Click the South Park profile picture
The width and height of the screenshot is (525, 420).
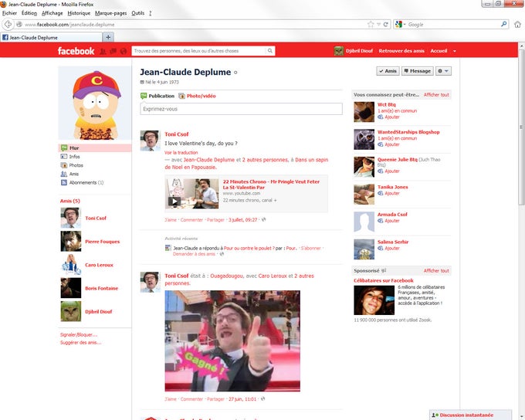[x=95, y=103]
